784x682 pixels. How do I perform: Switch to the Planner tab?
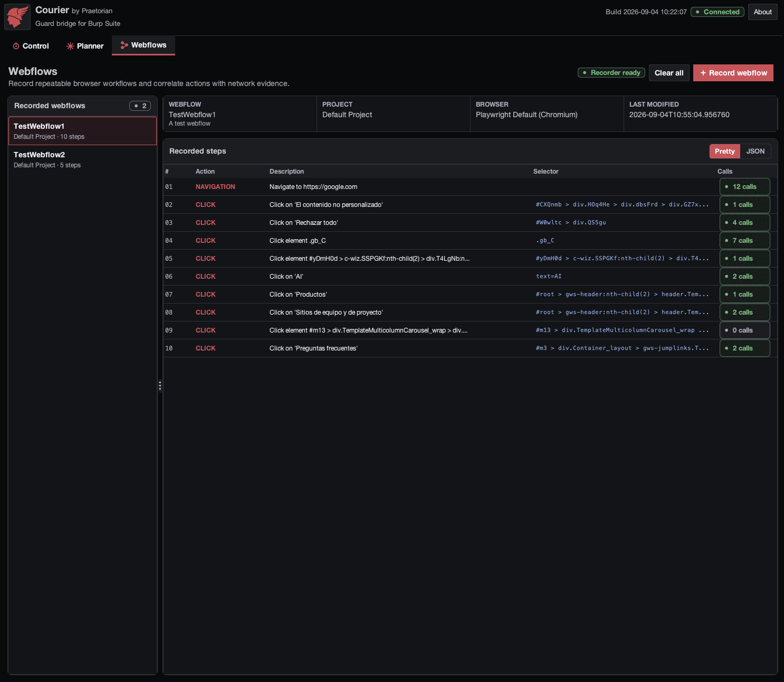[x=85, y=46]
